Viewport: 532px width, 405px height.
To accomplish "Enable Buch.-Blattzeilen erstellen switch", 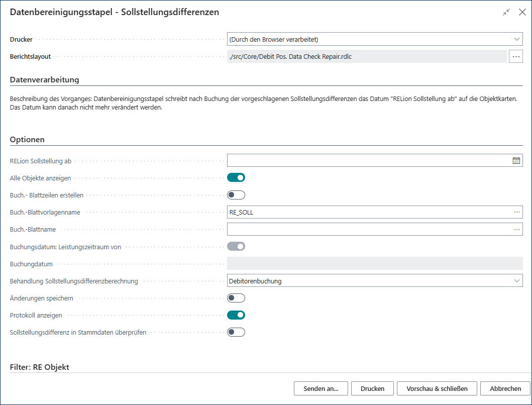I will 236,195.
